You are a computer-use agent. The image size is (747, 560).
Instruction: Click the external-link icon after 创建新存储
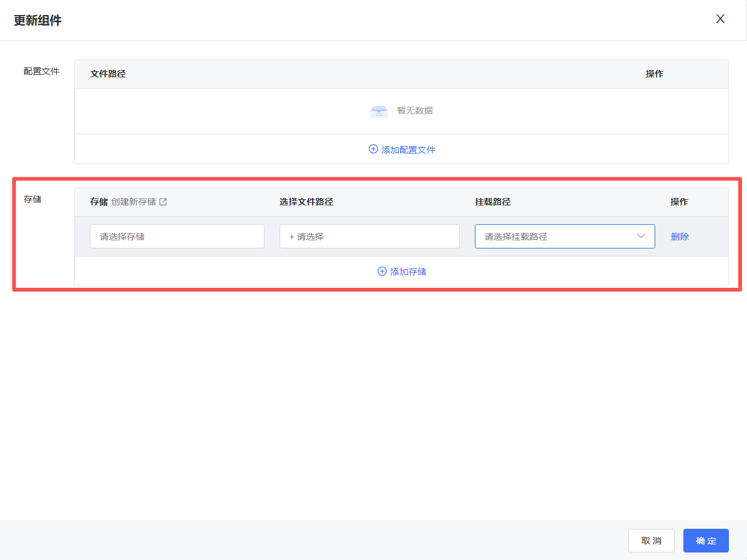coord(164,202)
